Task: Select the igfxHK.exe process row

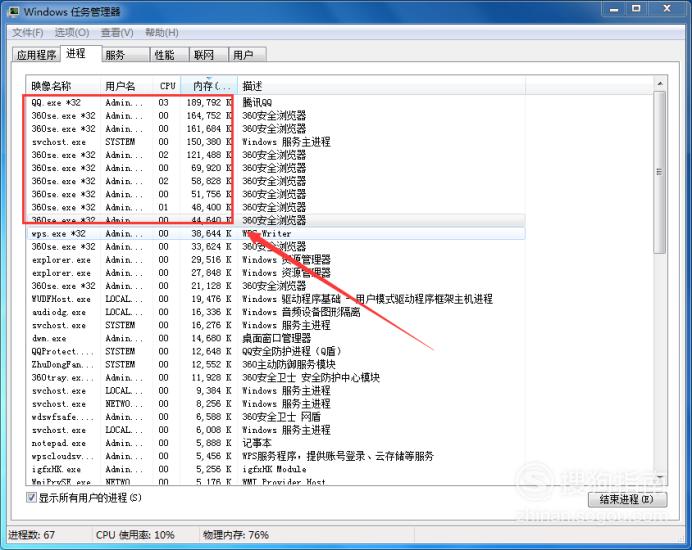Action: [276, 469]
